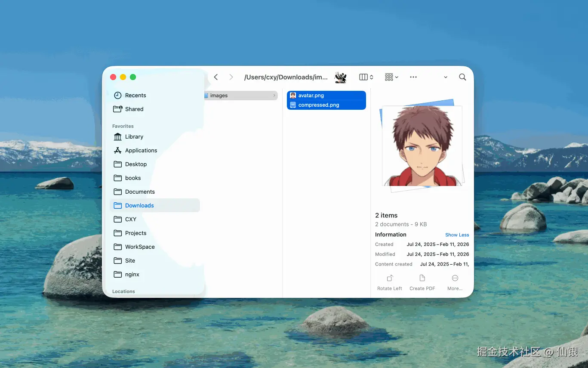The height and width of the screenshot is (368, 588).
Task: Open the Applications folder in the sidebar
Action: pyautogui.click(x=141, y=150)
